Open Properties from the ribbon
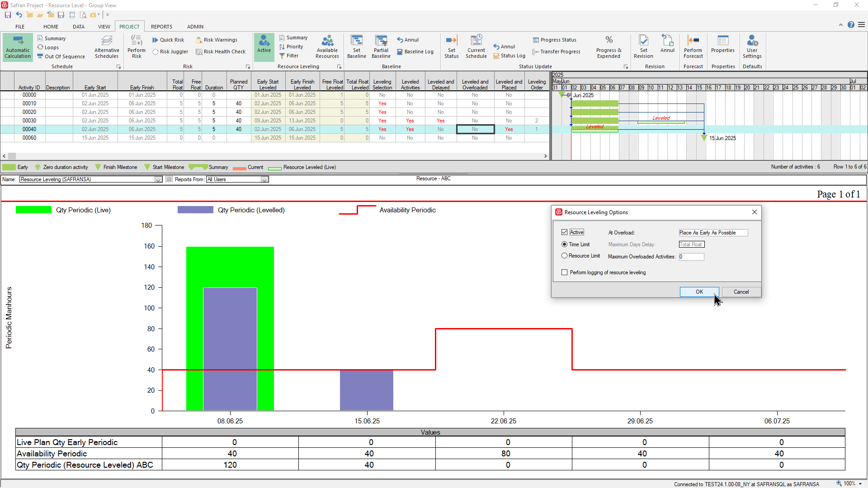 click(723, 44)
